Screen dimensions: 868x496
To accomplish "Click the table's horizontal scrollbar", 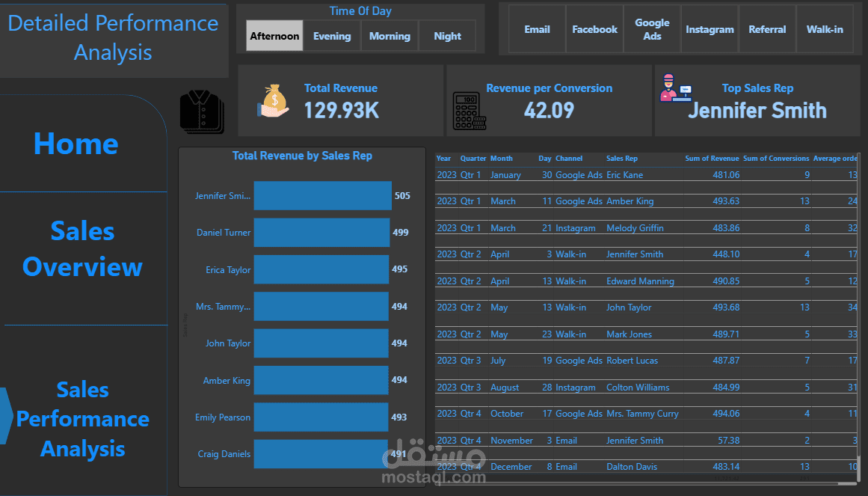I will point(645,483).
